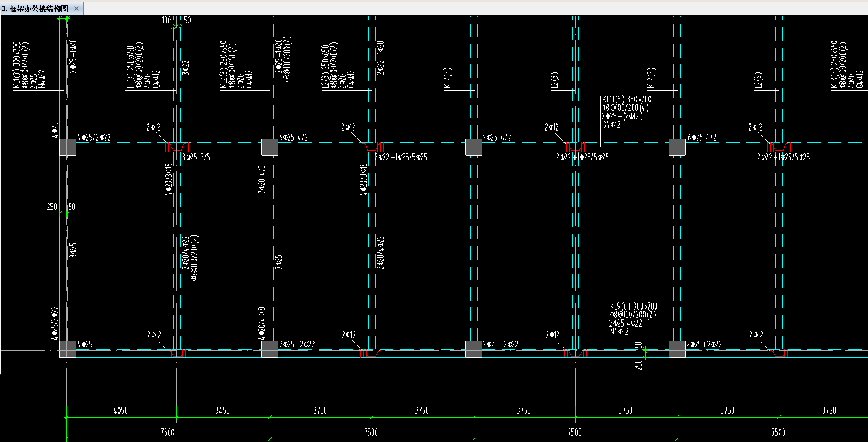Select G4Φ12 in the KL11 annotation

[x=612, y=125]
